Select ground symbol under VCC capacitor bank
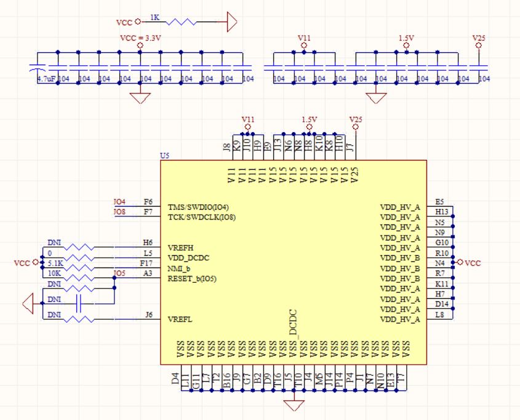 140,98
